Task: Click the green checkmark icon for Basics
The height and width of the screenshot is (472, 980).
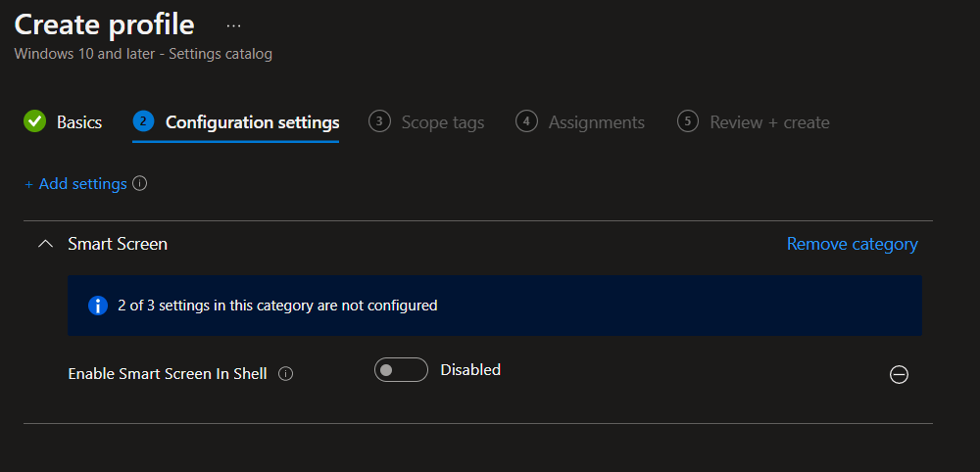Action: click(35, 121)
